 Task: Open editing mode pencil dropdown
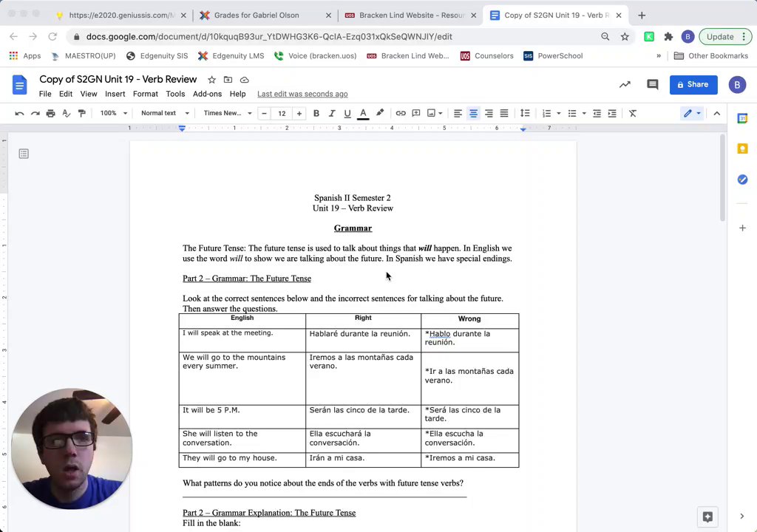click(692, 114)
